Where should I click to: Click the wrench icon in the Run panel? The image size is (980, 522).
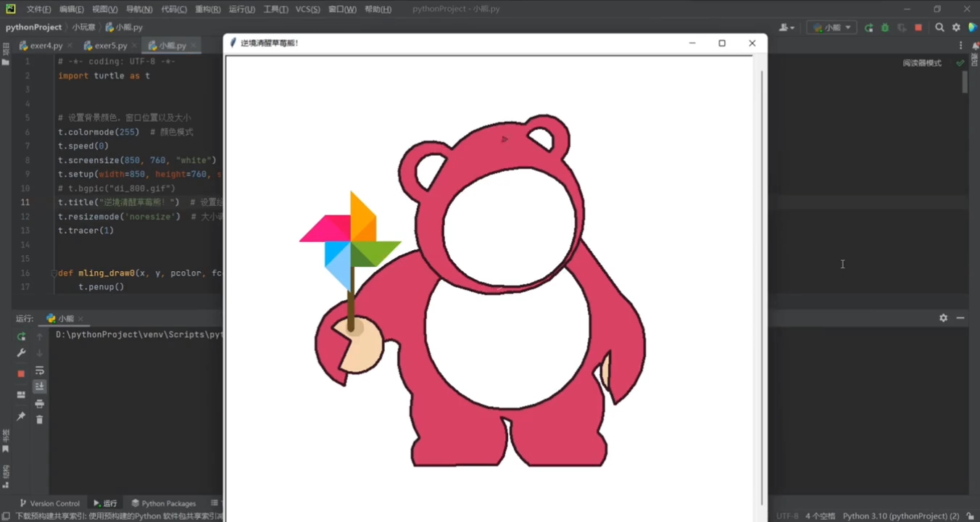click(21, 353)
